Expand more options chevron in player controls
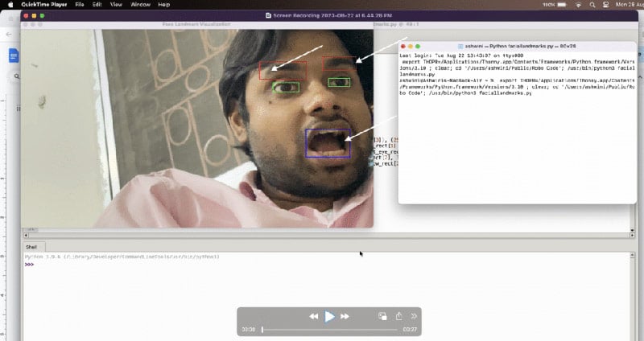This screenshot has width=644, height=341. click(x=414, y=316)
